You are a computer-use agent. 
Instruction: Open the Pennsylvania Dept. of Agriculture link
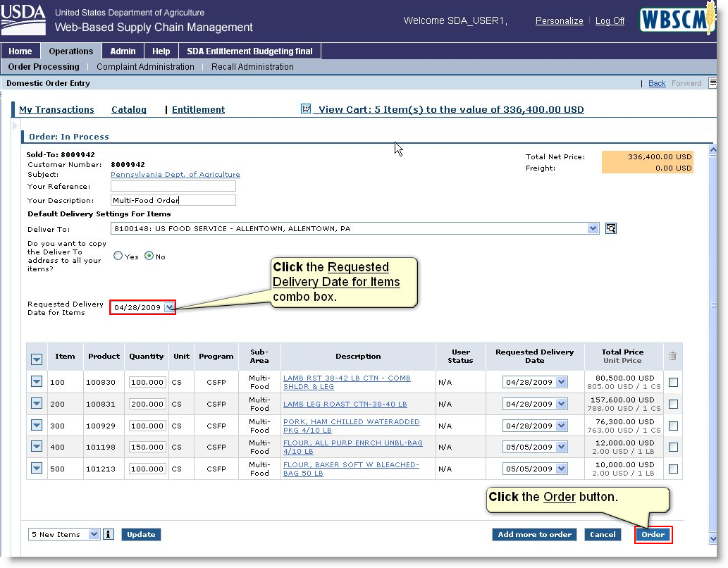point(175,175)
